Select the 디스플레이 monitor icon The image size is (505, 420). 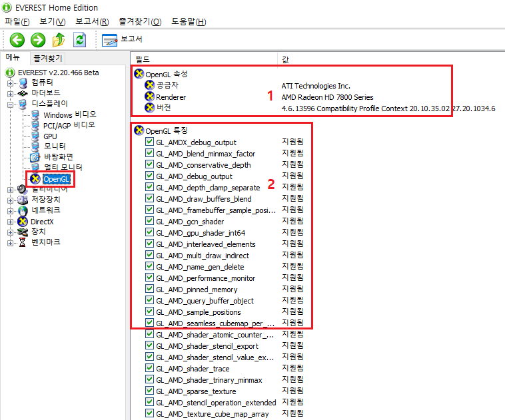click(x=23, y=104)
